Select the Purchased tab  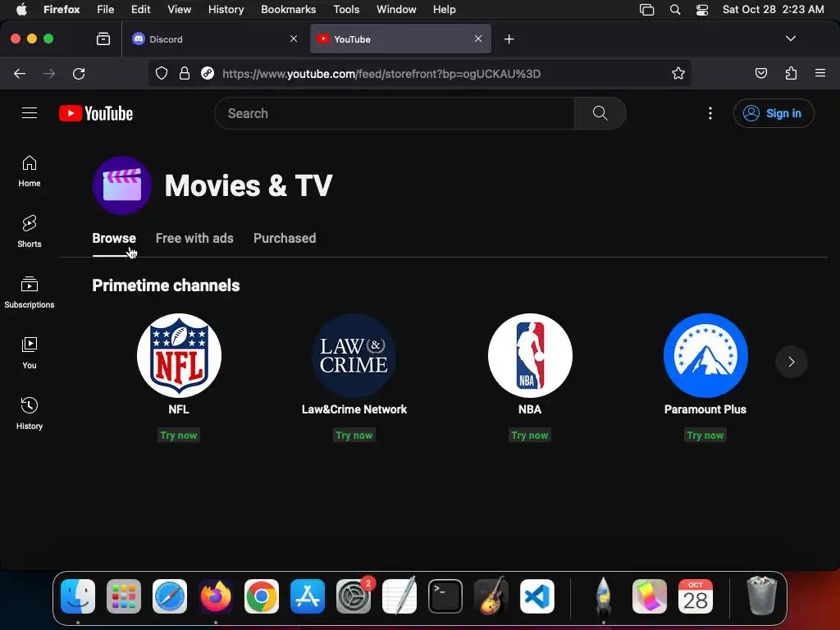(285, 239)
